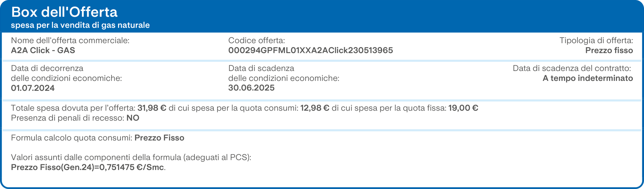
Task: Click the 'Nome dell'offerta commerciale' label
Action: pyautogui.click(x=70, y=41)
